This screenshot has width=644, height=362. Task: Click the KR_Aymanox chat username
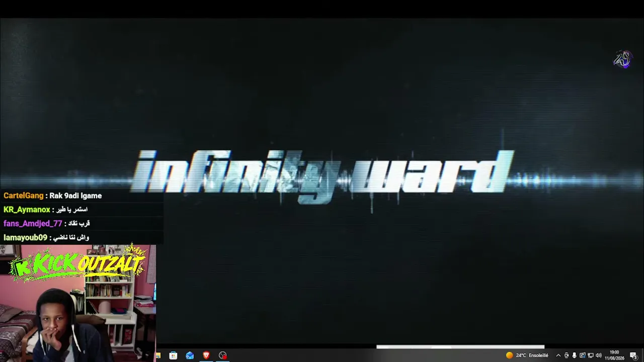[27, 210]
